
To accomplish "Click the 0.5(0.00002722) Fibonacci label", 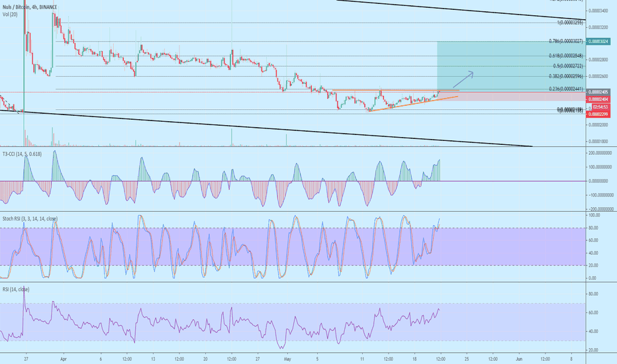I will [568, 66].
